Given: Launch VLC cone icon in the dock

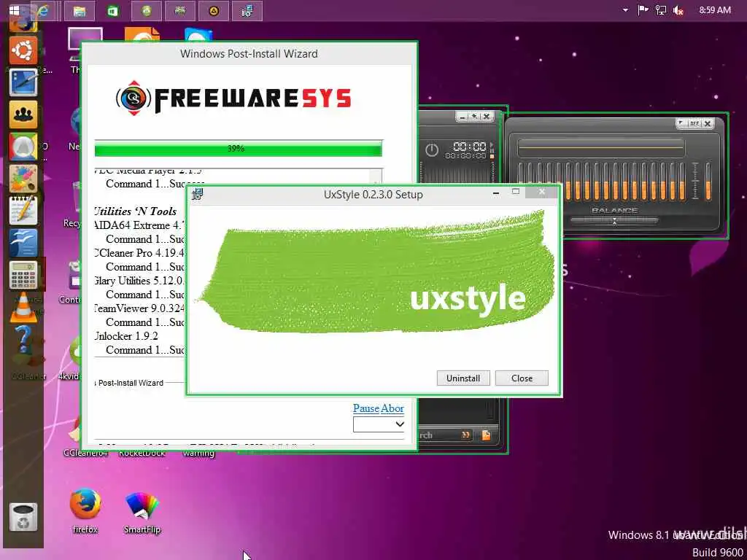Looking at the screenshot, I should (x=23, y=307).
